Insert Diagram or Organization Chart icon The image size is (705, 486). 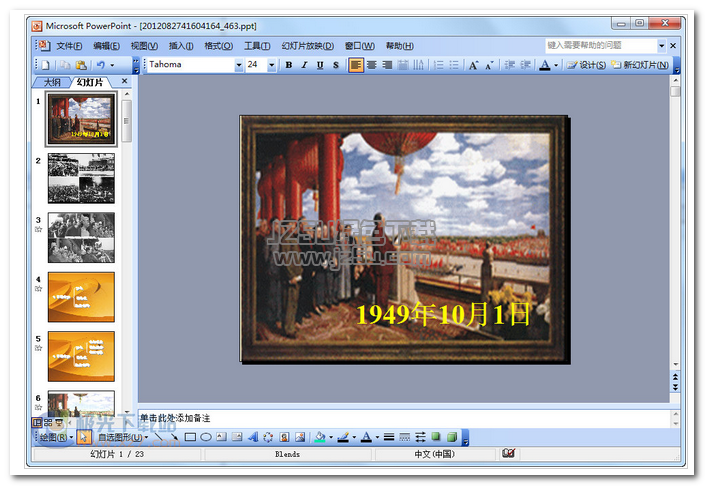(x=268, y=437)
